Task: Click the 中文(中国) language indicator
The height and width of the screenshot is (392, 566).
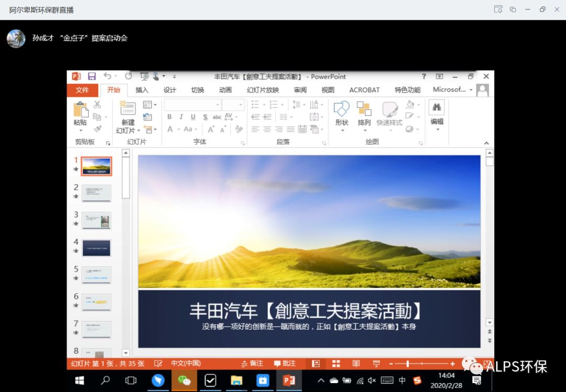Action: [186, 364]
